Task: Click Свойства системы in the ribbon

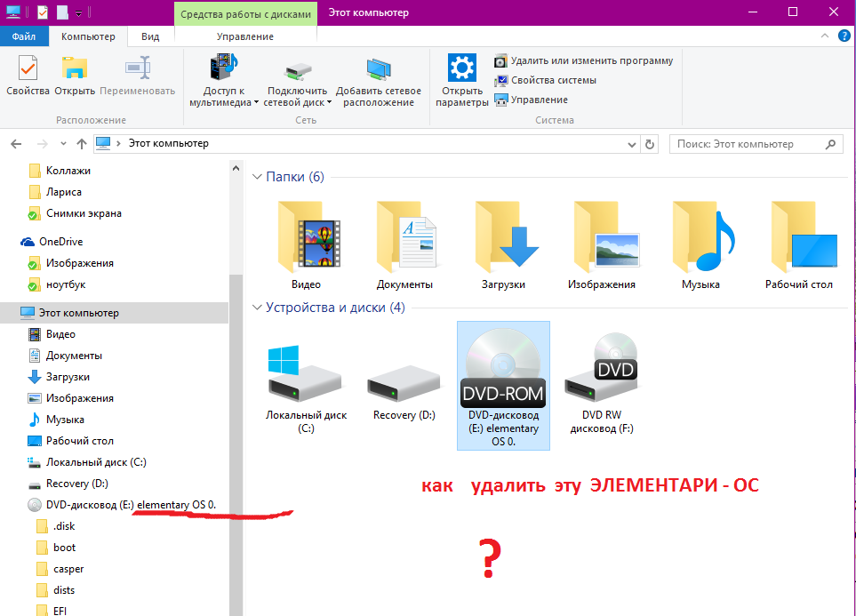Action: pyautogui.click(x=545, y=80)
